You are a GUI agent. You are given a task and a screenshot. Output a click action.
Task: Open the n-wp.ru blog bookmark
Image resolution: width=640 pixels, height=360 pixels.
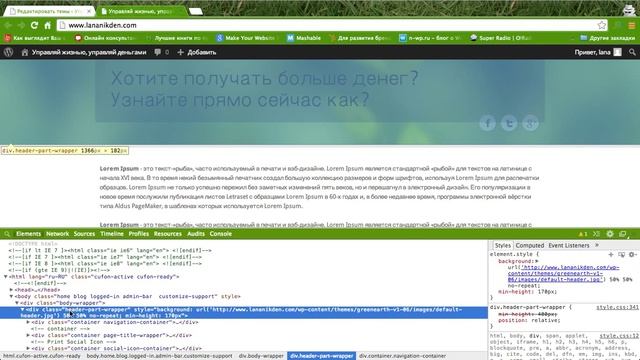(x=429, y=38)
